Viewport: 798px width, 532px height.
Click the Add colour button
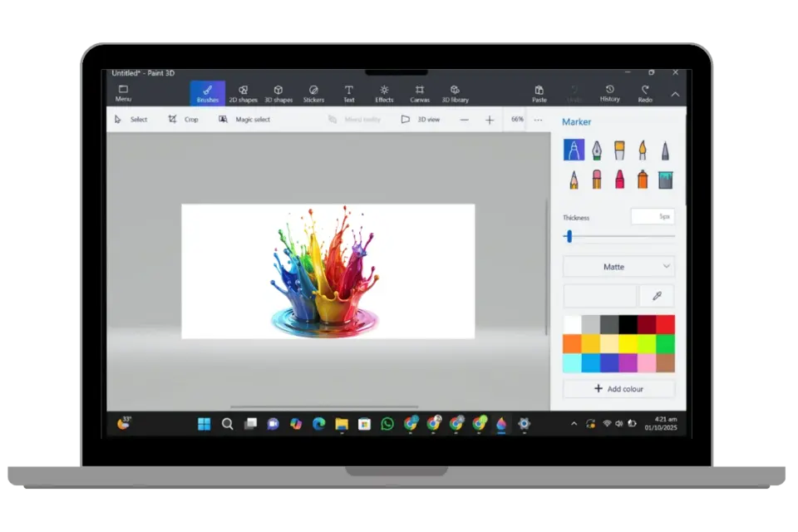click(x=618, y=388)
